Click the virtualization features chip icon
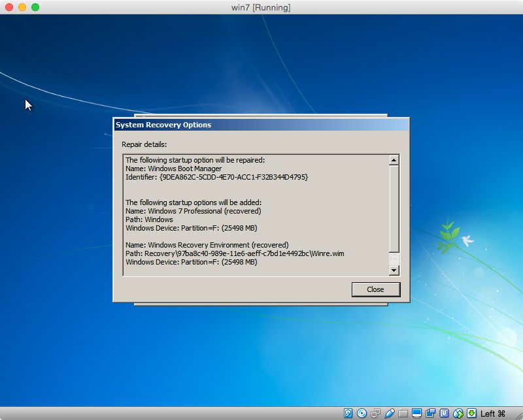The width and height of the screenshot is (523, 420). (443, 413)
